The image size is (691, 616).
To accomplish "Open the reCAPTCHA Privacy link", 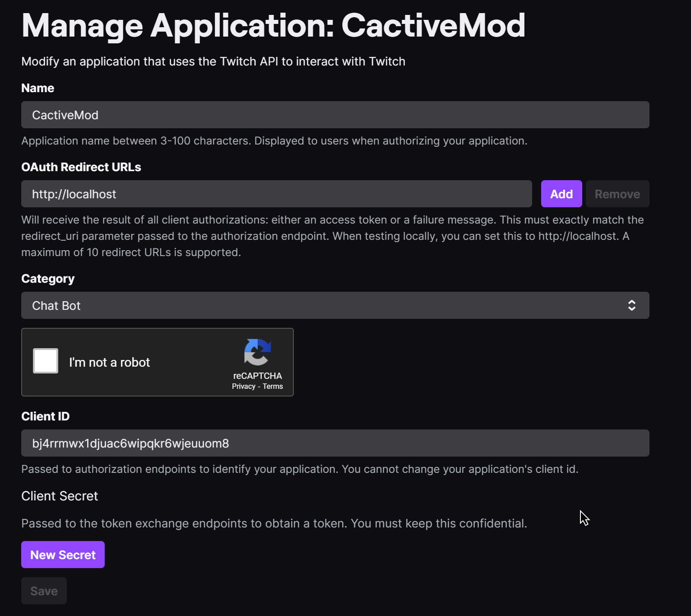I will (243, 387).
